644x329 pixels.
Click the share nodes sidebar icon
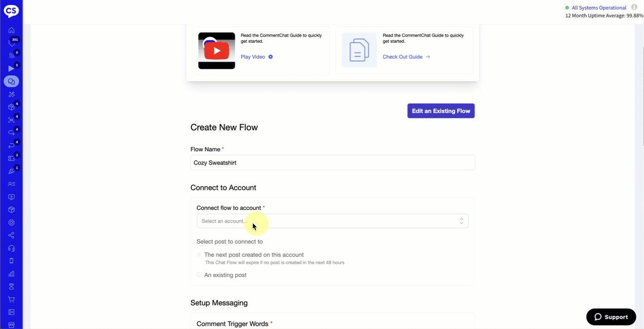(x=11, y=235)
